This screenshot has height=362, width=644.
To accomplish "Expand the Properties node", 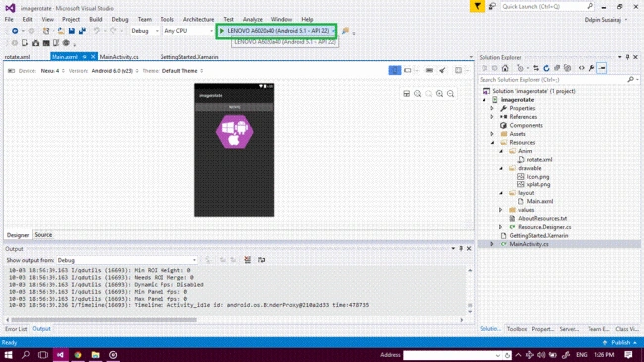I will point(492,108).
